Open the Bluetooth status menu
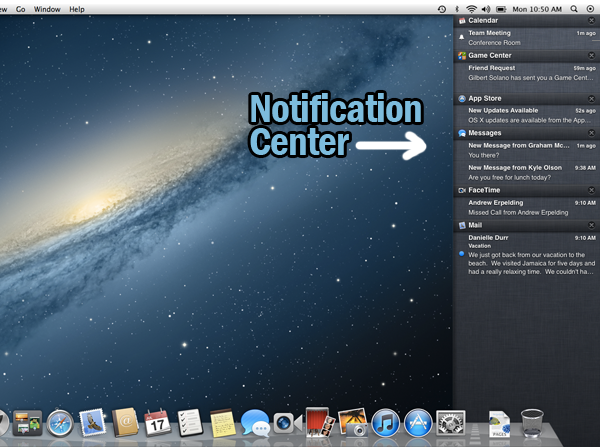This screenshot has height=447, width=600. click(x=457, y=9)
